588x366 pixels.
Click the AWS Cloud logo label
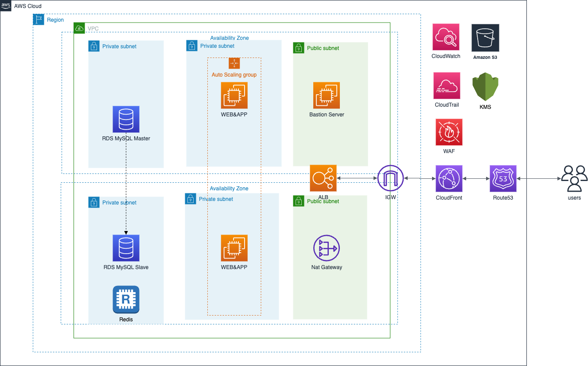coord(6,6)
